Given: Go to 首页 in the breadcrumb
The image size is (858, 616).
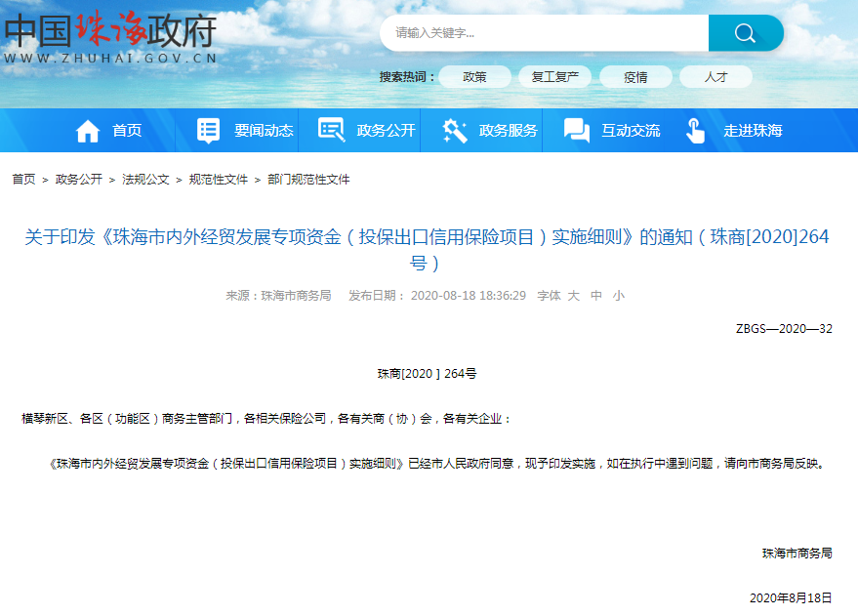Looking at the screenshot, I should 23,180.
